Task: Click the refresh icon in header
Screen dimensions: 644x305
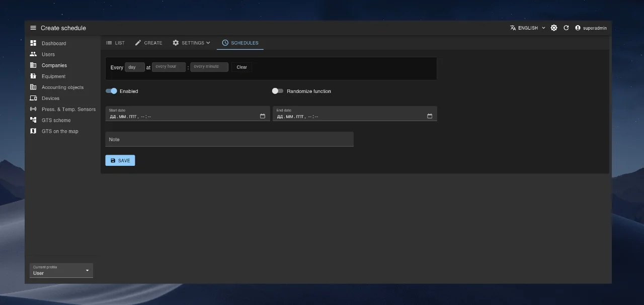Action: (x=566, y=28)
